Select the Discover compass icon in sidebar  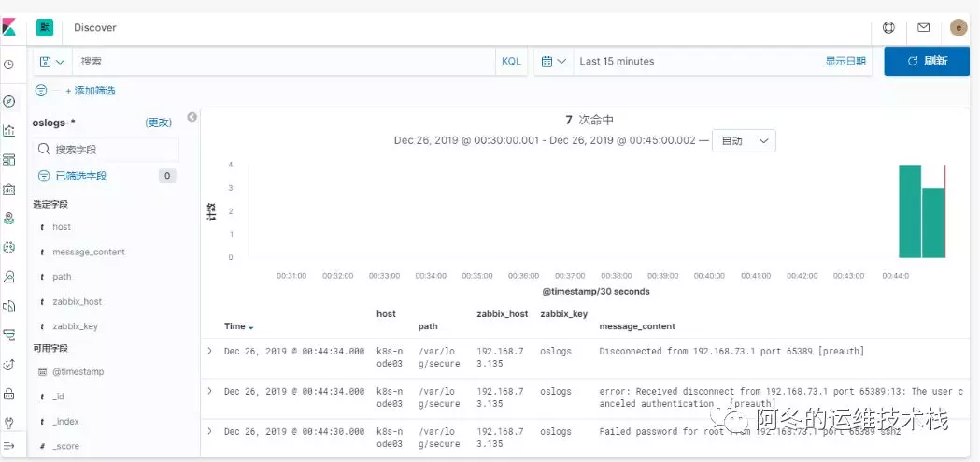pos(8,101)
